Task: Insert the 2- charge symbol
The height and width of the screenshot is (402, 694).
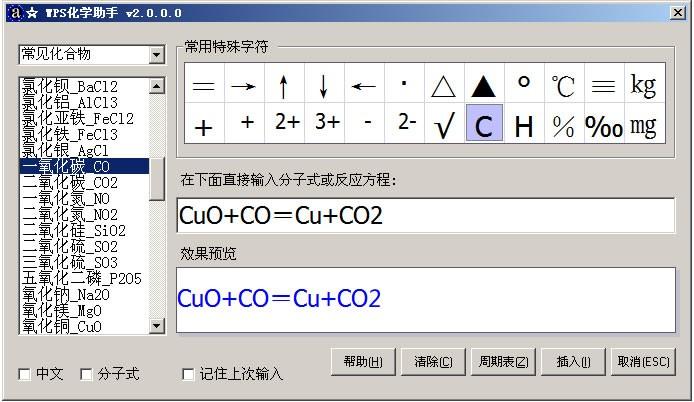Action: click(x=404, y=124)
